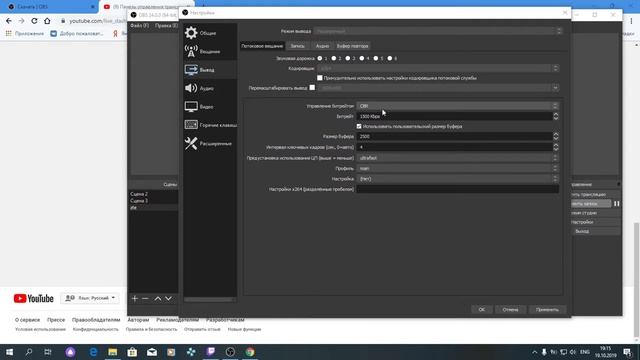The image size is (640, 360).
Task: Select audio track 3 radio button
Action: (348, 58)
